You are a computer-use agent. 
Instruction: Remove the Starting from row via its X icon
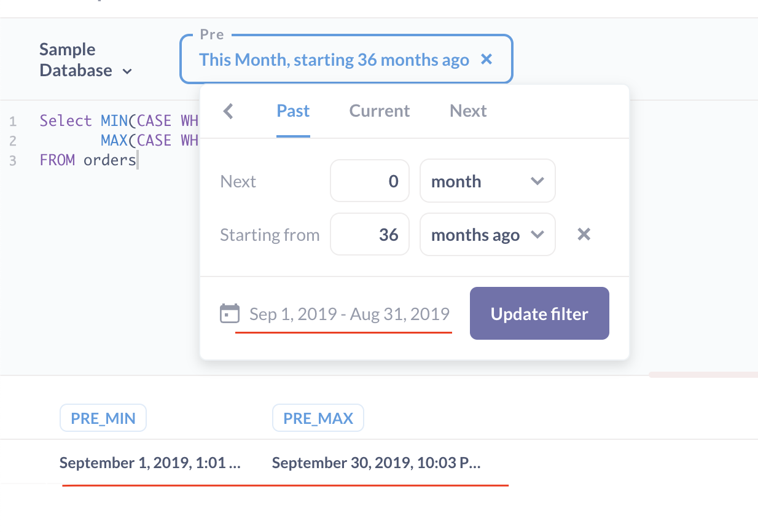[583, 234]
